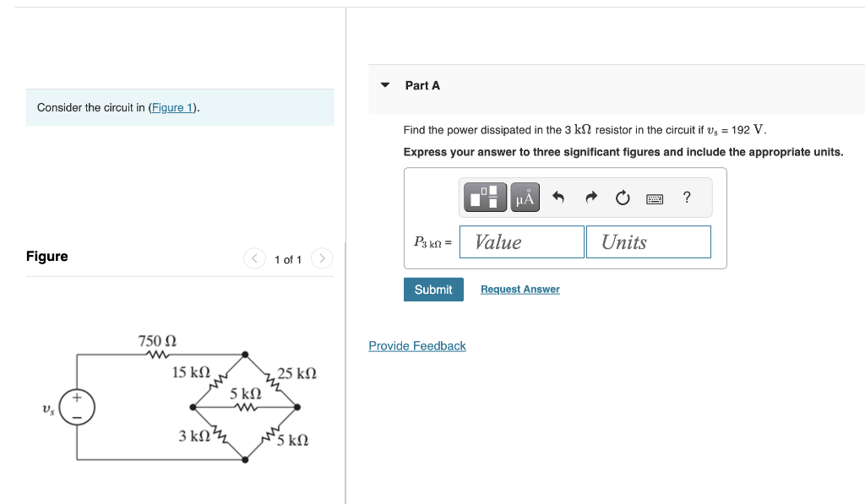
Task: Expand figure navigation with right chevron
Action: pos(322,258)
